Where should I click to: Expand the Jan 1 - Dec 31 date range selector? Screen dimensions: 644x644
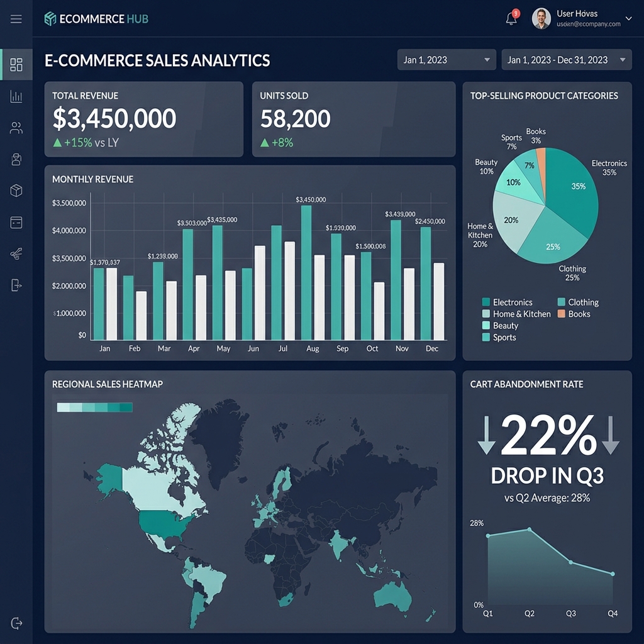pos(565,59)
